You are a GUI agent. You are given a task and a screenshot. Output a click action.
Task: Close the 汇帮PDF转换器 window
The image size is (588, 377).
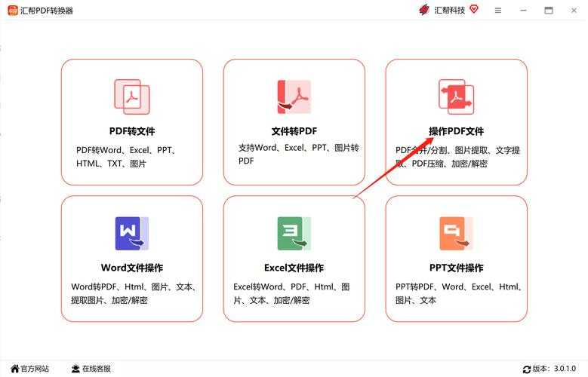[574, 11]
